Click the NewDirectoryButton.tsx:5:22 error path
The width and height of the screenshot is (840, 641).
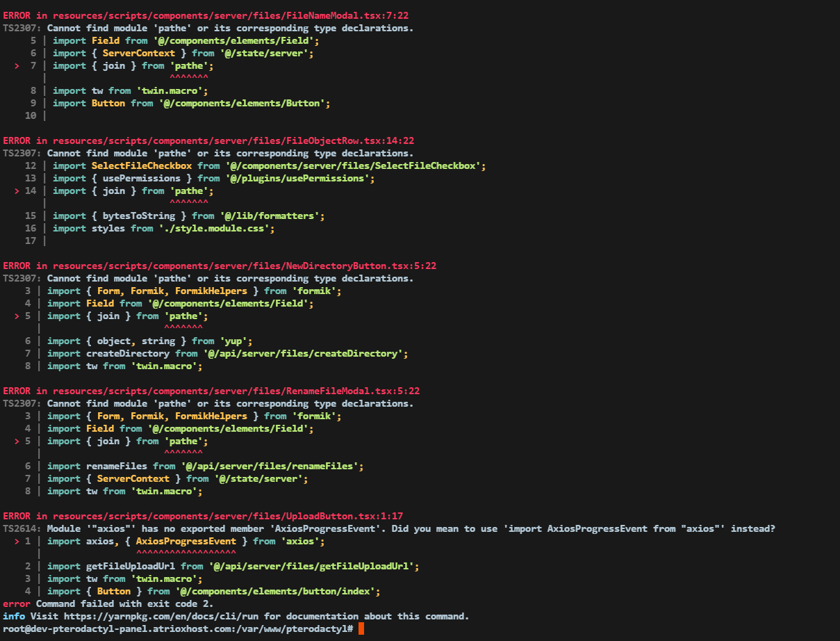pos(245,266)
